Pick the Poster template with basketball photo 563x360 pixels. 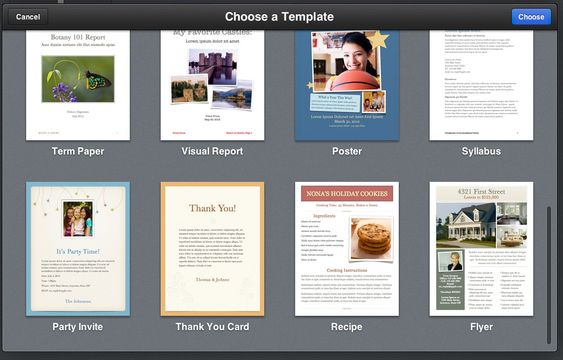(347, 85)
